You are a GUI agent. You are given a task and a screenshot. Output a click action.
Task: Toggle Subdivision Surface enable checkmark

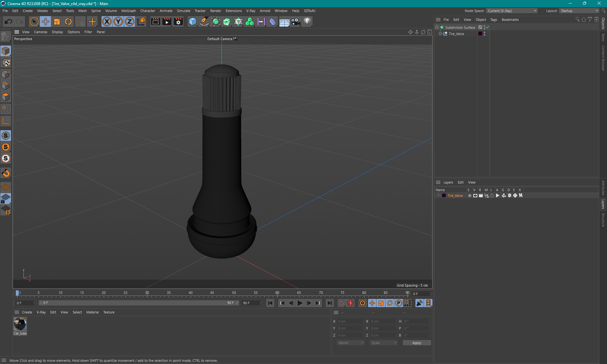tap(488, 27)
